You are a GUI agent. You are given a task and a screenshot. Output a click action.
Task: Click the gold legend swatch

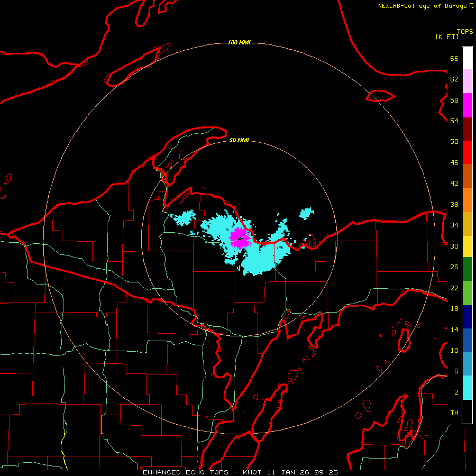tap(467, 224)
